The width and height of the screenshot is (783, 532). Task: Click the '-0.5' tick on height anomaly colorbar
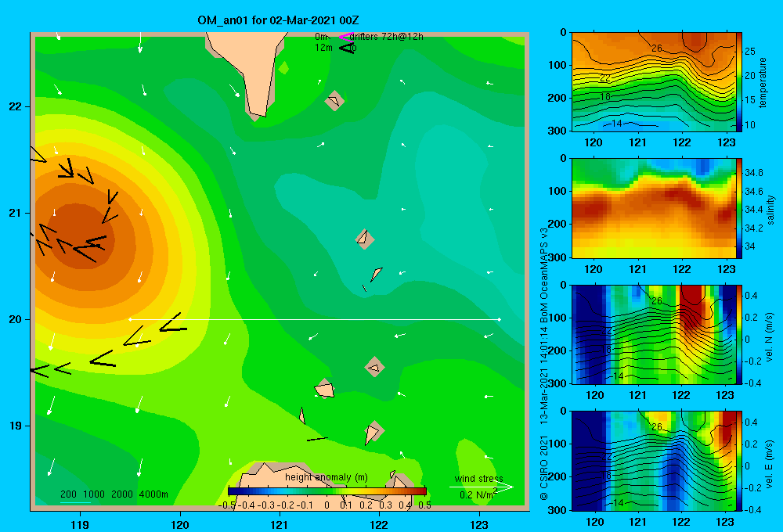(x=227, y=505)
